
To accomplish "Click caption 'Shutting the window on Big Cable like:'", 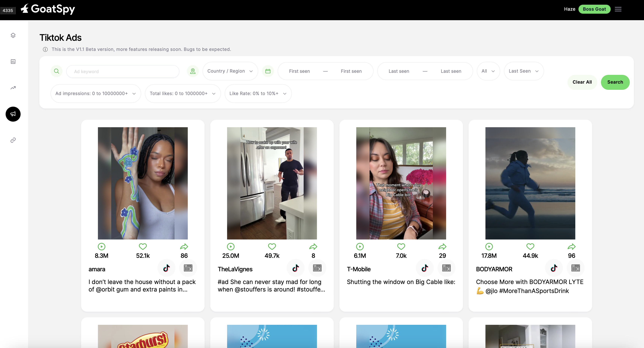I will [x=401, y=282].
